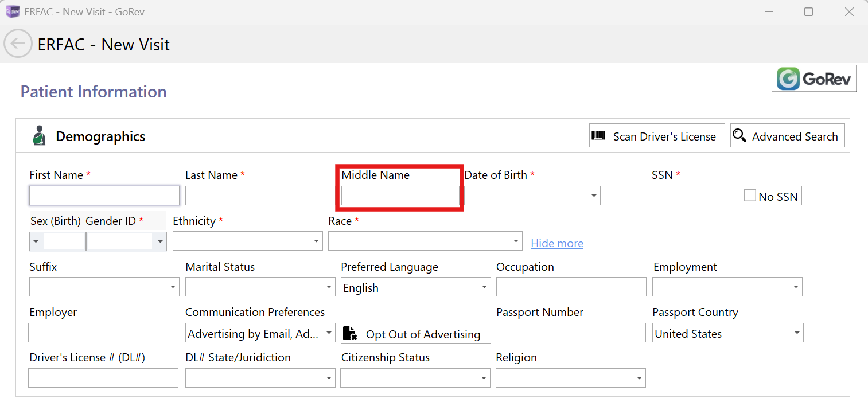Enable the No SSN checkbox
Viewport: 868px width, 398px height.
click(749, 196)
